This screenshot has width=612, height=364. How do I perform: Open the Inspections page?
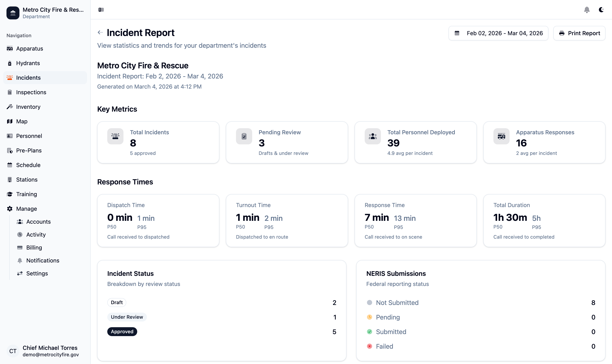31,92
